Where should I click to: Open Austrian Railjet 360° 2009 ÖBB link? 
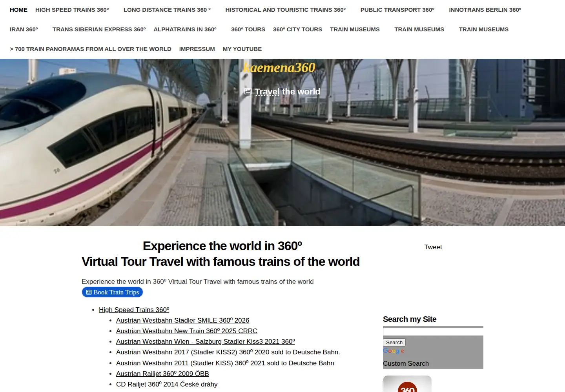[162, 374]
